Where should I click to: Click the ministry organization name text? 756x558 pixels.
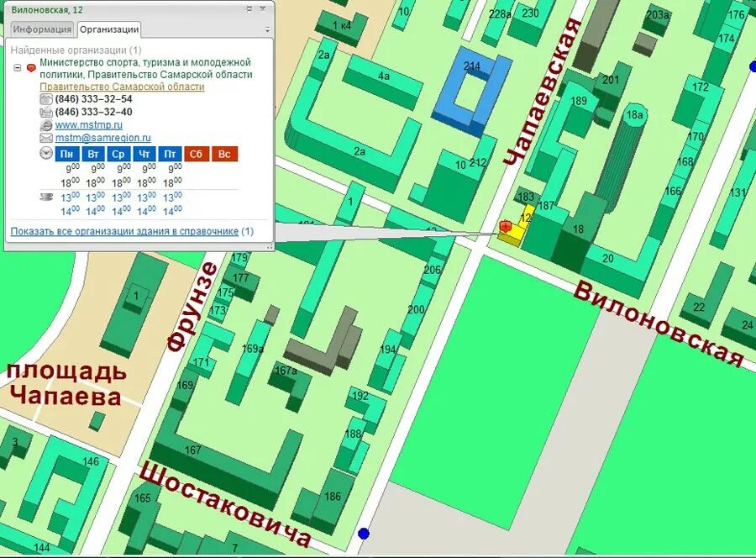click(x=145, y=68)
